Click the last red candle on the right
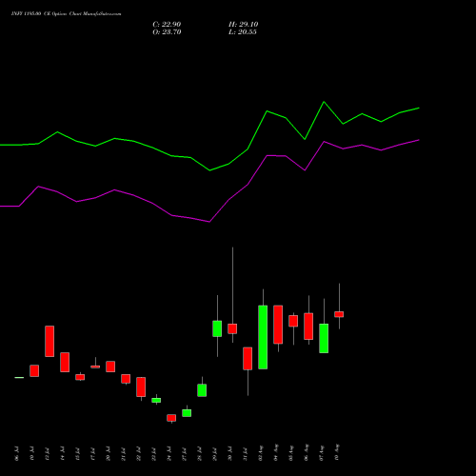 point(339,314)
